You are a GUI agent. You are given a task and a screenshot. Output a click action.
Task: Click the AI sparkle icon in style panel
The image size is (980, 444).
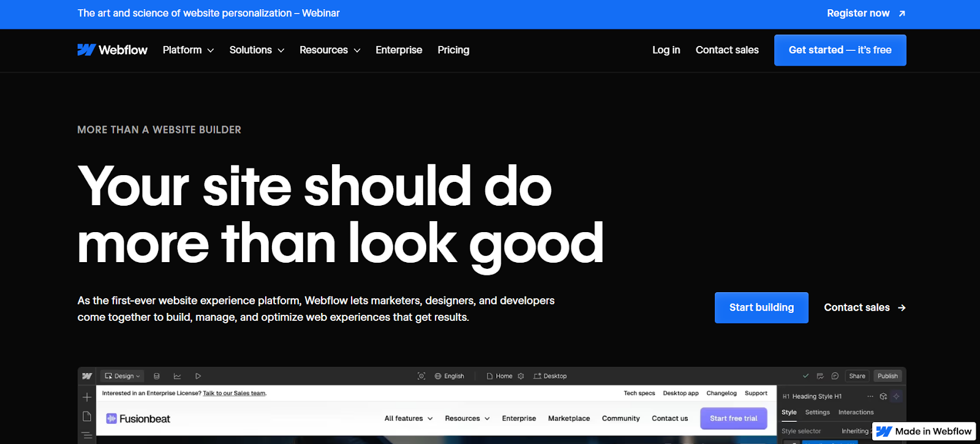(896, 396)
